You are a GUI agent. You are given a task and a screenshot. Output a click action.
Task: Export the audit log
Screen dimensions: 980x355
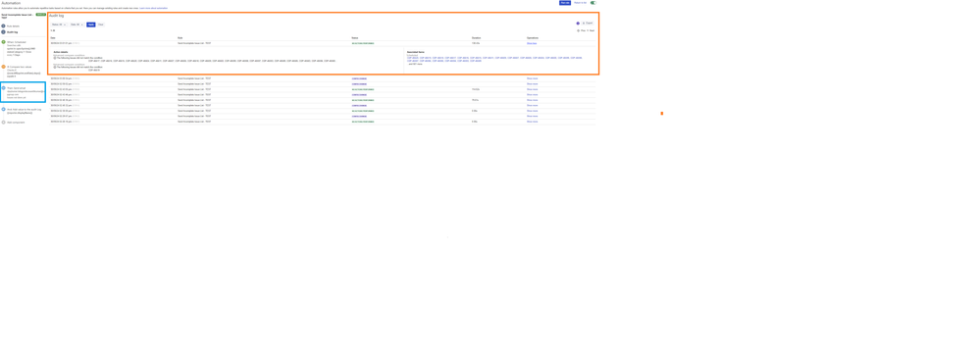(x=588, y=24)
